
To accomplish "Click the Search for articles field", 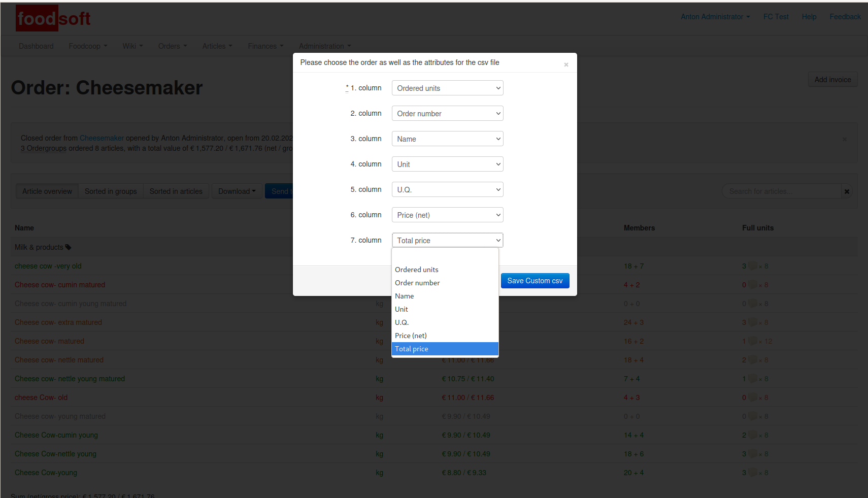I will click(781, 191).
